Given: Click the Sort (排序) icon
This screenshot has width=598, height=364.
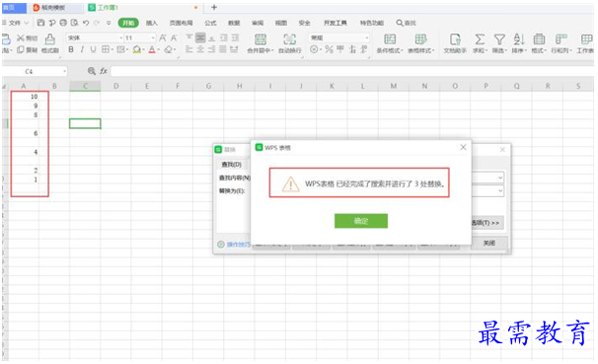Looking at the screenshot, I should [x=519, y=38].
